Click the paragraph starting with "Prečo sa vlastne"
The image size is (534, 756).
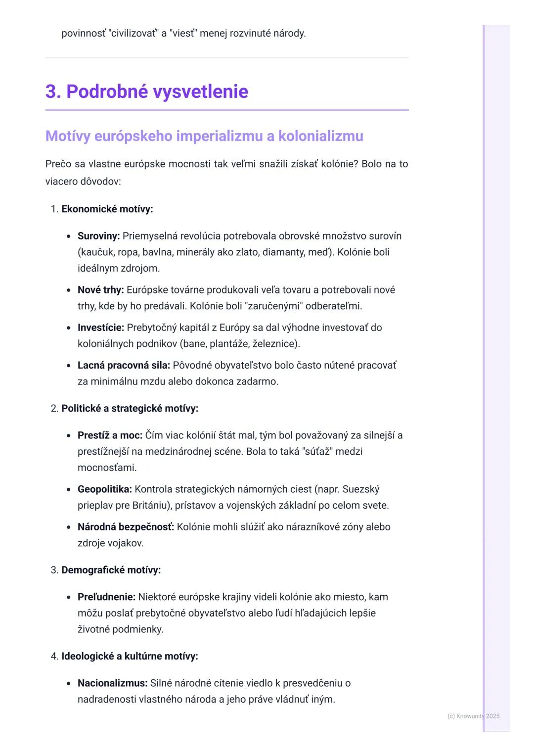[x=226, y=172]
